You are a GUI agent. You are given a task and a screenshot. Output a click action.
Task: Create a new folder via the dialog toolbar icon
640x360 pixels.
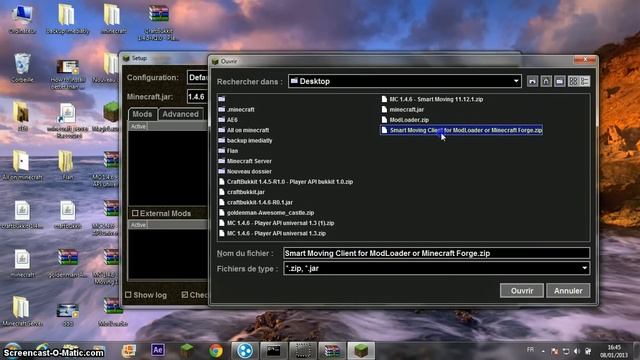point(560,81)
